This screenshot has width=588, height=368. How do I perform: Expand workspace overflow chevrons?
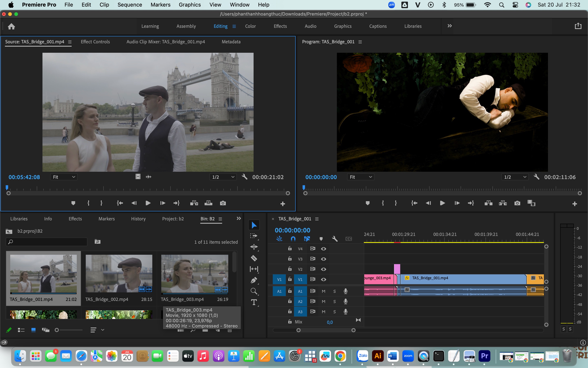(450, 26)
